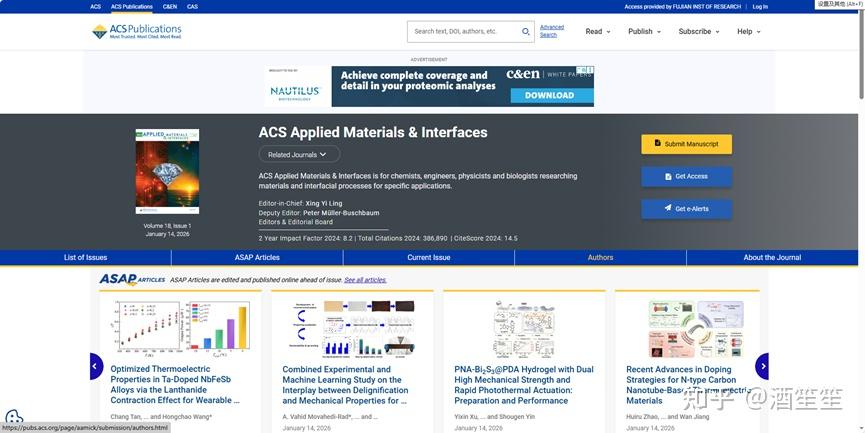Switch to the ASAP Articles tab
The height and width of the screenshot is (433, 865).
(x=257, y=258)
